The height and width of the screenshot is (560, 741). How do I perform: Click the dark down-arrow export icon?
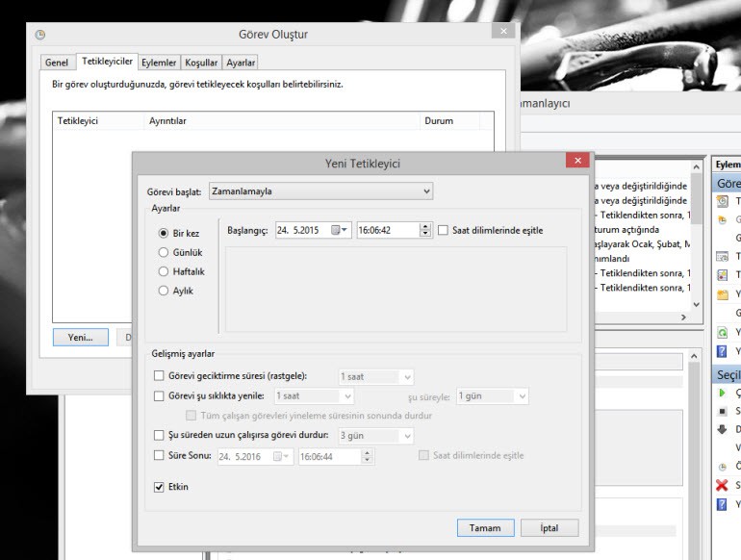tap(723, 429)
